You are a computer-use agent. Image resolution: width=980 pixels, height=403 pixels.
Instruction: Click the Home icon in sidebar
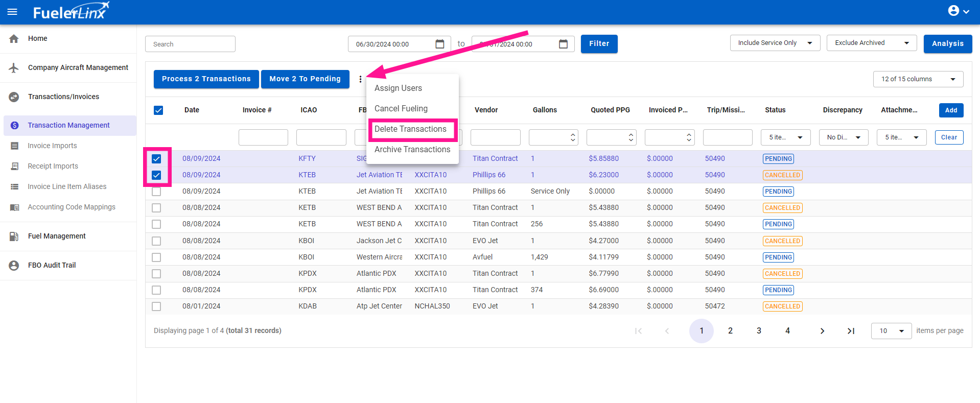(14, 39)
